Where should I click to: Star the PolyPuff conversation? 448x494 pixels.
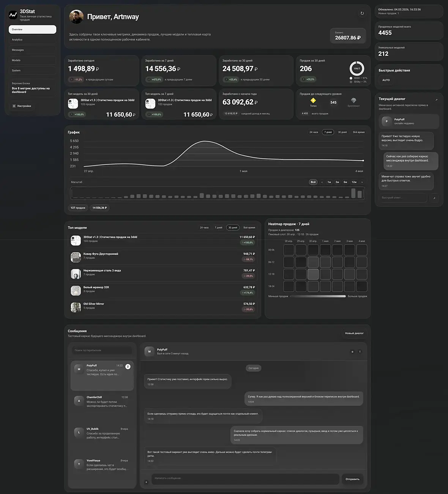coord(352,352)
